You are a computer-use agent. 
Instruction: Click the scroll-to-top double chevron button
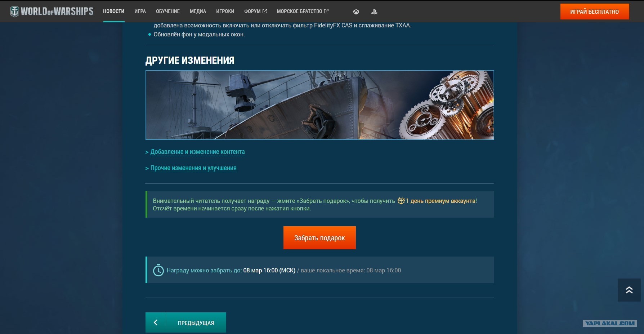pos(629,290)
